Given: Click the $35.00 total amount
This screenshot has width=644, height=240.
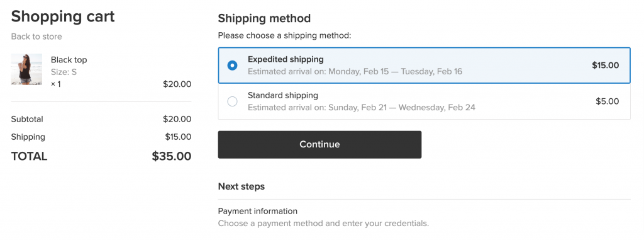Looking at the screenshot, I should pos(171,156).
